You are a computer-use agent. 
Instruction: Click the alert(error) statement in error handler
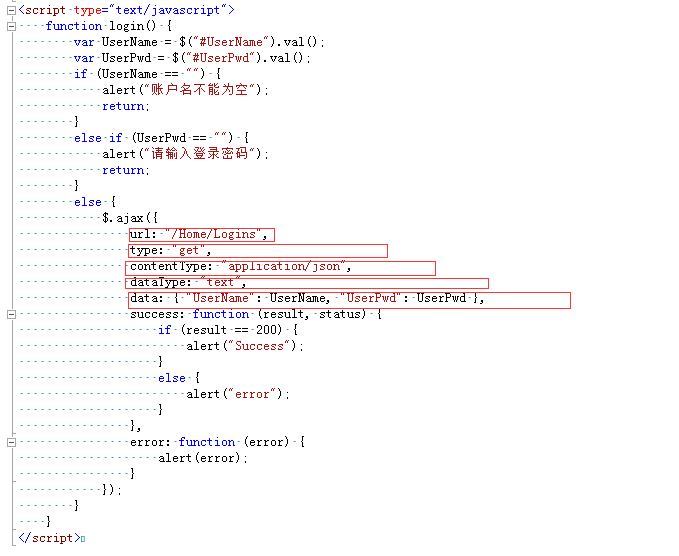point(203,458)
